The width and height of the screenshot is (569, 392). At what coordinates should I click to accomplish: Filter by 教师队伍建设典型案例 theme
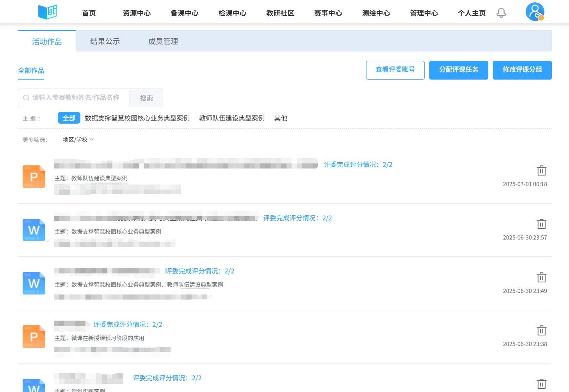232,118
